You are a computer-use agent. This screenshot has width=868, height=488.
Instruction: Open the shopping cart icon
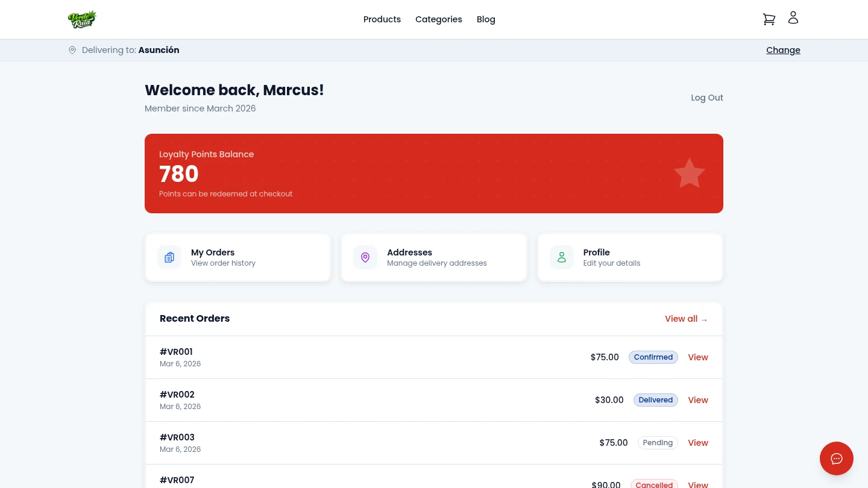tap(769, 19)
